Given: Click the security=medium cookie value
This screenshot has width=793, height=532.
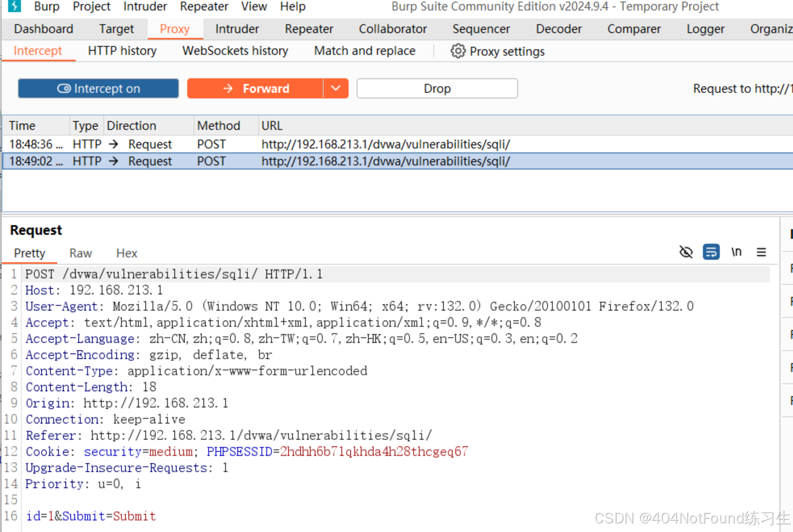Looking at the screenshot, I should 138,452.
